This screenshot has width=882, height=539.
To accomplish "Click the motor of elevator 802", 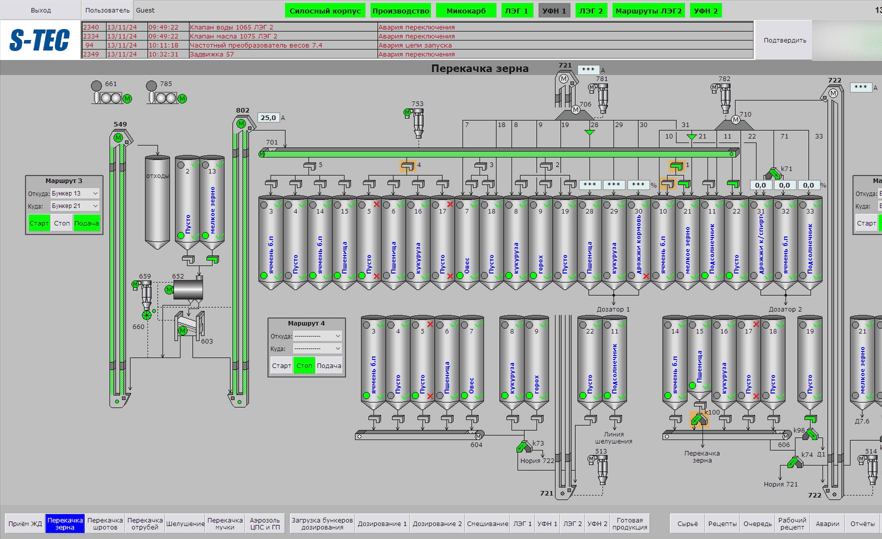I will 241,124.
